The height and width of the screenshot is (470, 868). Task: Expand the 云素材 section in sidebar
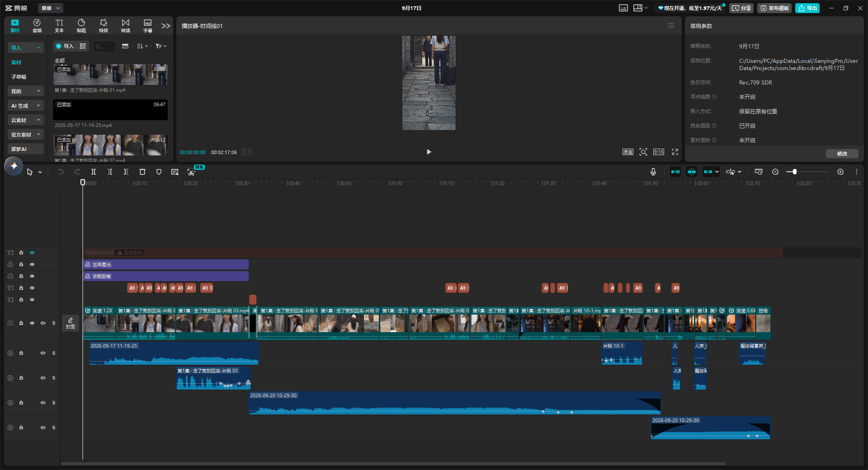tap(25, 120)
